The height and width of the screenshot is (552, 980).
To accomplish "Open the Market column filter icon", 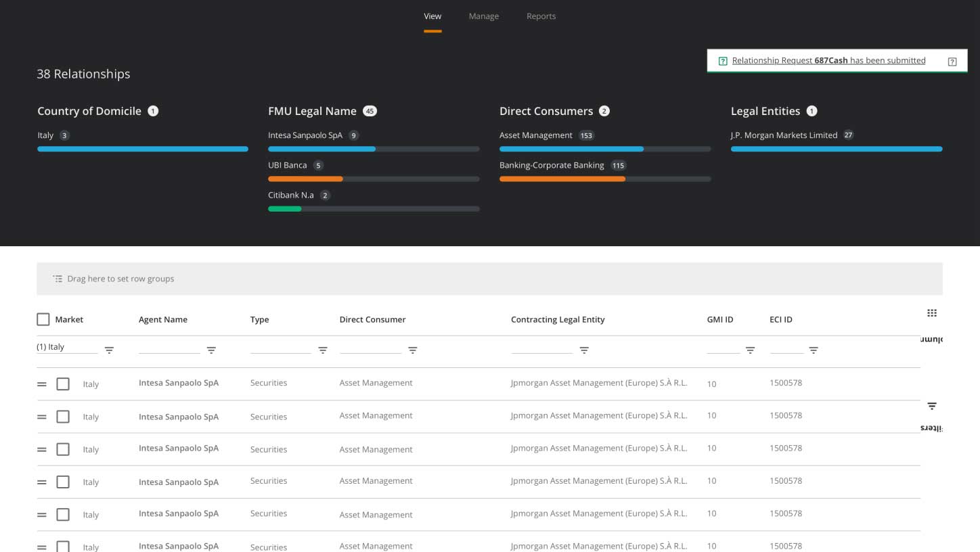I will click(x=109, y=350).
